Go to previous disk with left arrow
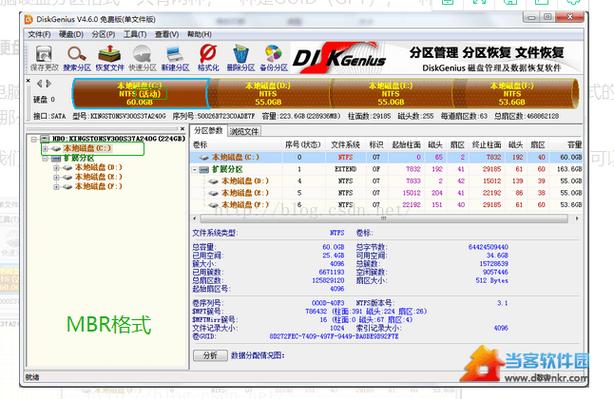Screen dimensions: 614x399 pyautogui.click(x=39, y=84)
